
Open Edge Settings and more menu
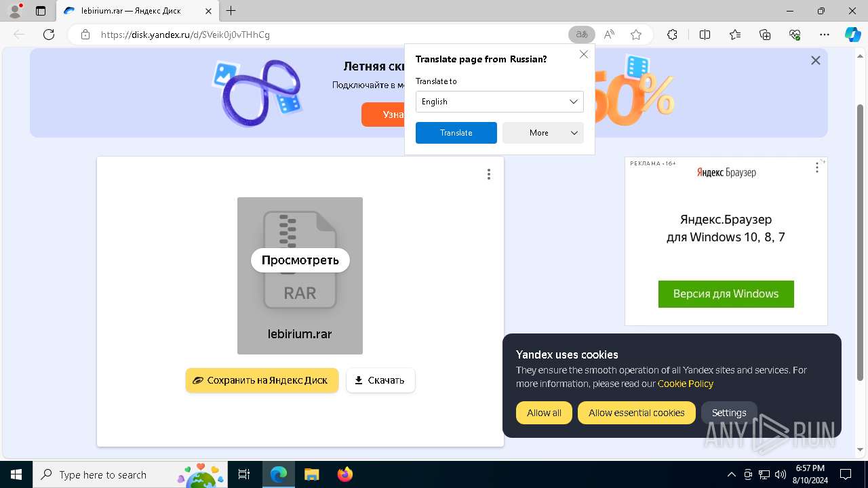coord(825,35)
